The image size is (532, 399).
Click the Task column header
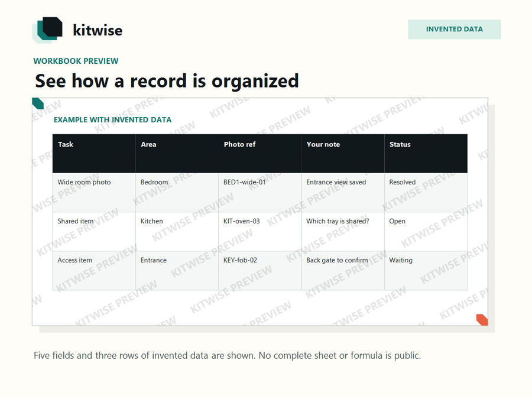click(x=94, y=153)
